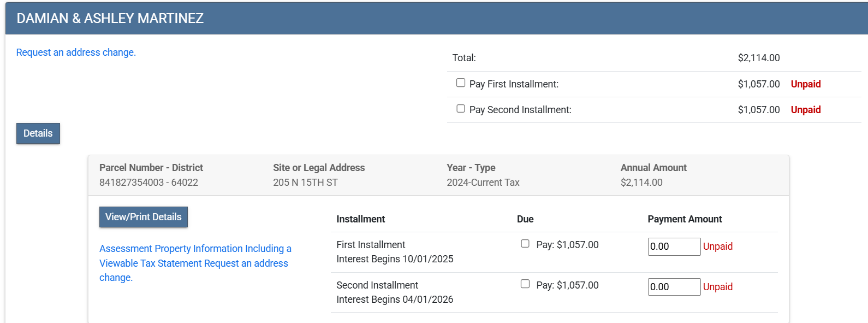Focus the First Installment payment amount field

pyautogui.click(x=674, y=246)
